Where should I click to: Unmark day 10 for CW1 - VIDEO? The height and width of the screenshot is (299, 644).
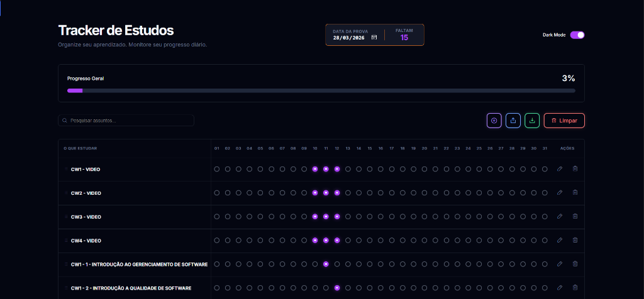[315, 169]
